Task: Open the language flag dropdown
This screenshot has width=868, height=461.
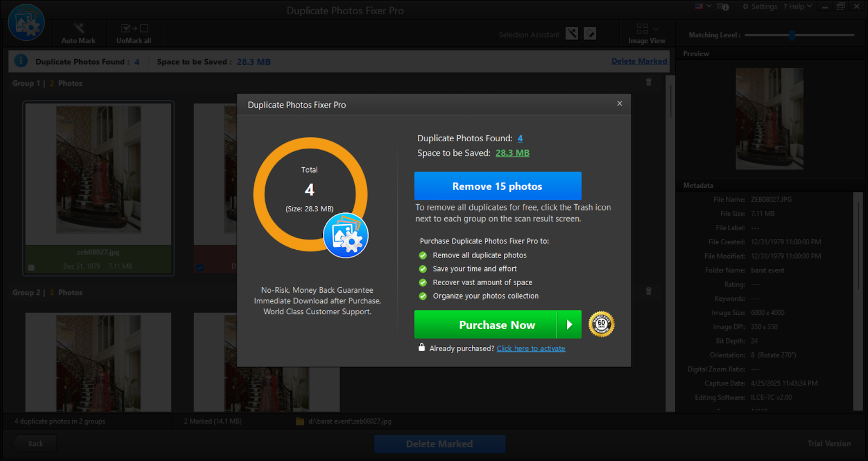Action: coord(703,7)
